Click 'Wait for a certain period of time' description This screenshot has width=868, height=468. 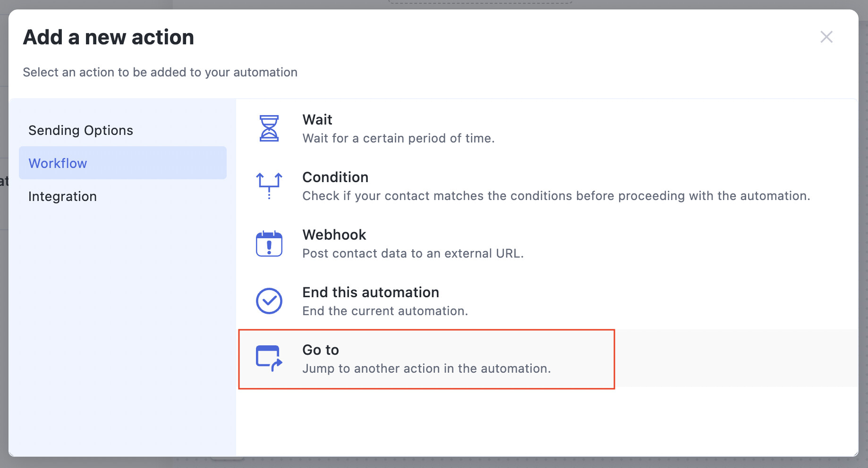coord(399,138)
